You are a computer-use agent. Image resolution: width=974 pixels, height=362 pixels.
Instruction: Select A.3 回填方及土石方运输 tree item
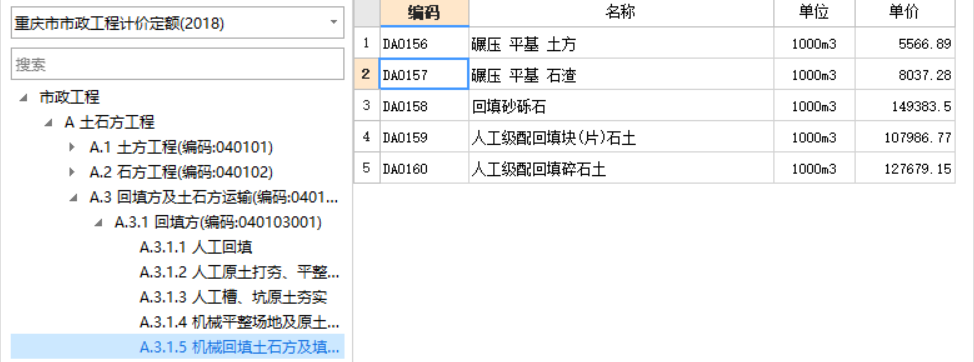tap(214, 197)
